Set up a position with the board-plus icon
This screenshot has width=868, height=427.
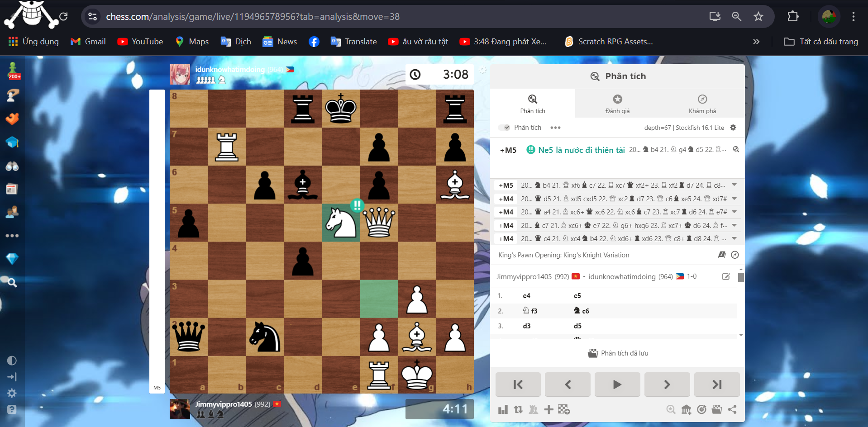(x=564, y=410)
